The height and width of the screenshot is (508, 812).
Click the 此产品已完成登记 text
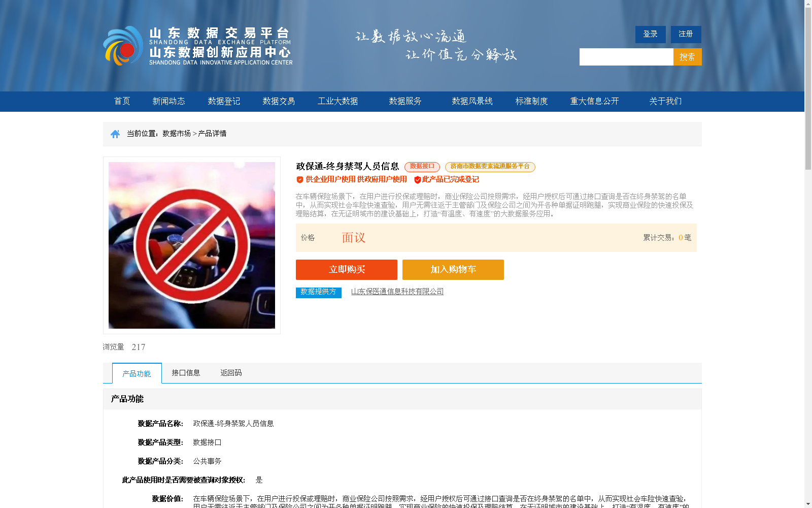point(451,179)
